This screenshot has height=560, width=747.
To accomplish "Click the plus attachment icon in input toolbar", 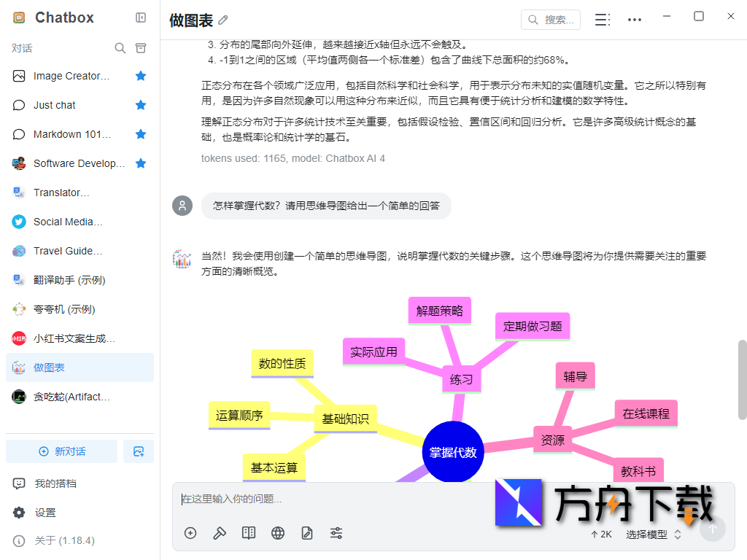I will click(x=190, y=533).
